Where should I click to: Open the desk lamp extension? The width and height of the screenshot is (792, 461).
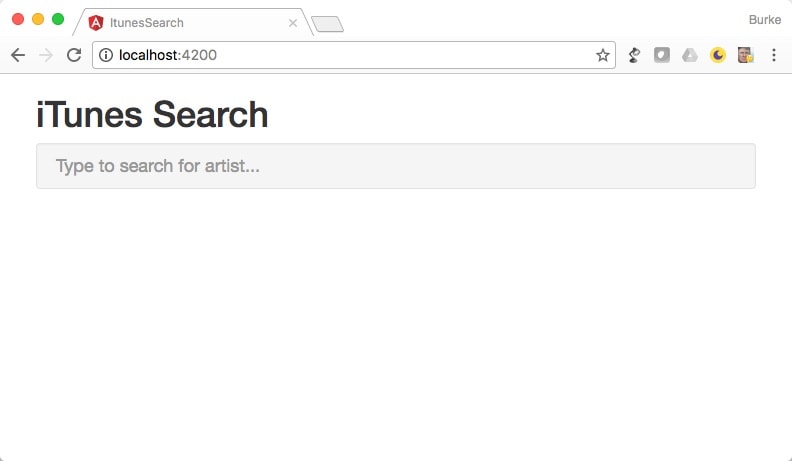(x=634, y=55)
